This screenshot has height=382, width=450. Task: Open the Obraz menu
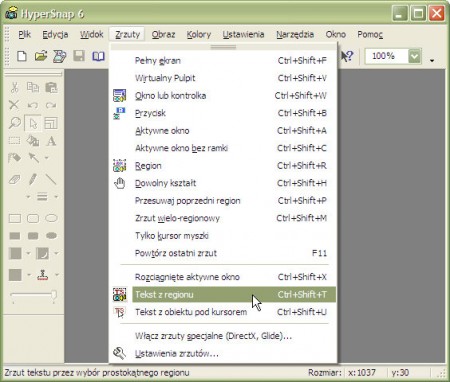coord(163,34)
